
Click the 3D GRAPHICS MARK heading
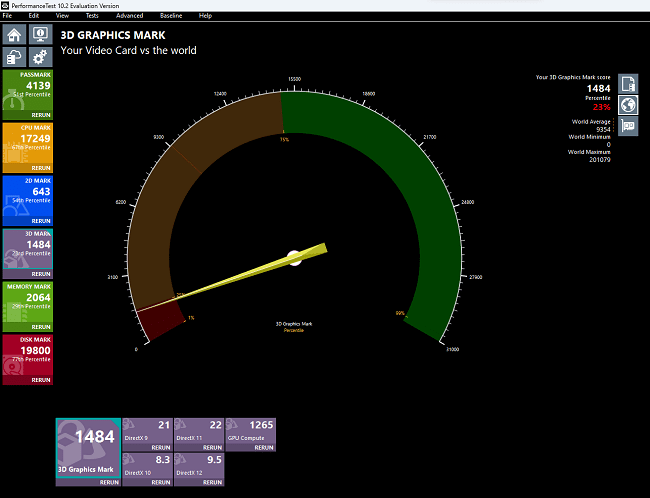113,35
